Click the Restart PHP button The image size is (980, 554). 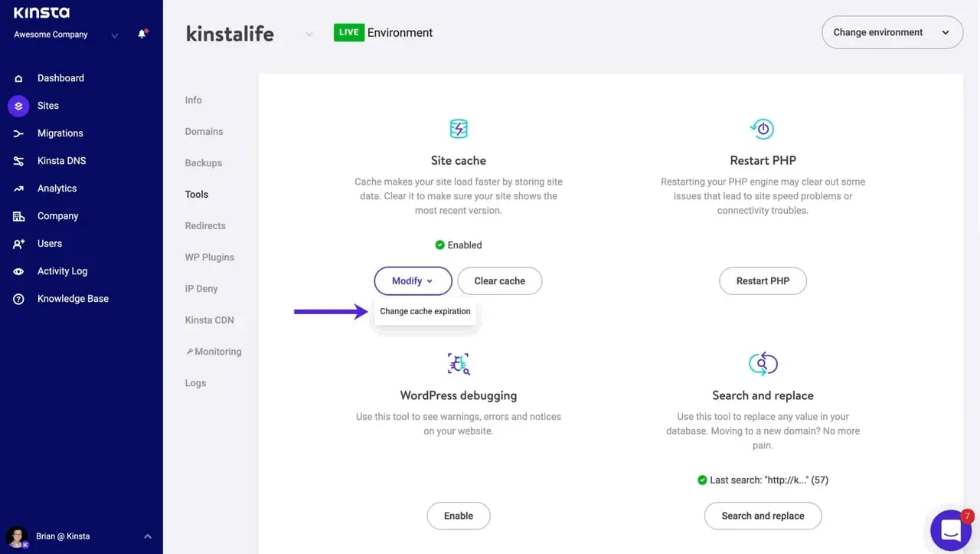point(763,281)
